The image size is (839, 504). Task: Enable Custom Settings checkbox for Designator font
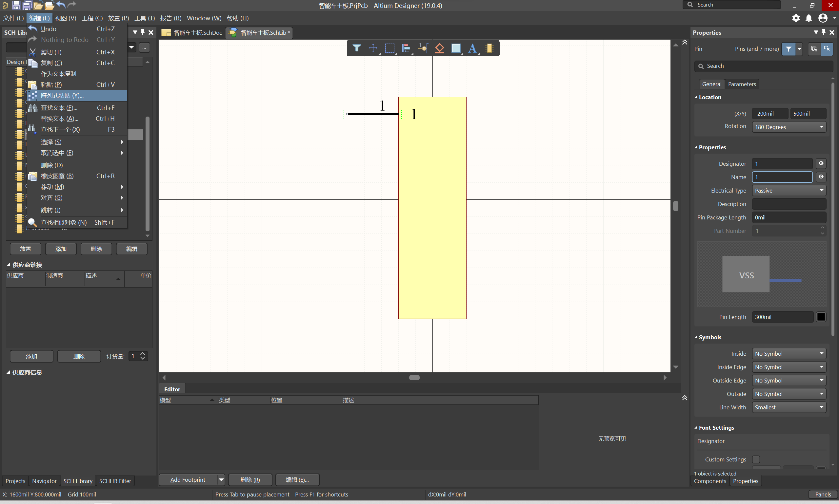click(x=756, y=459)
